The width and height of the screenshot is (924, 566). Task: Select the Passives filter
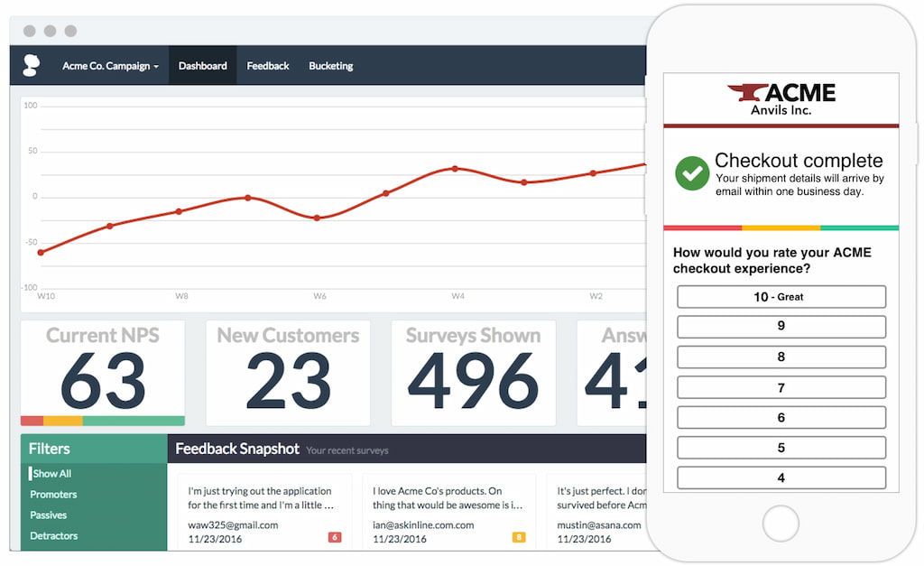(48, 515)
